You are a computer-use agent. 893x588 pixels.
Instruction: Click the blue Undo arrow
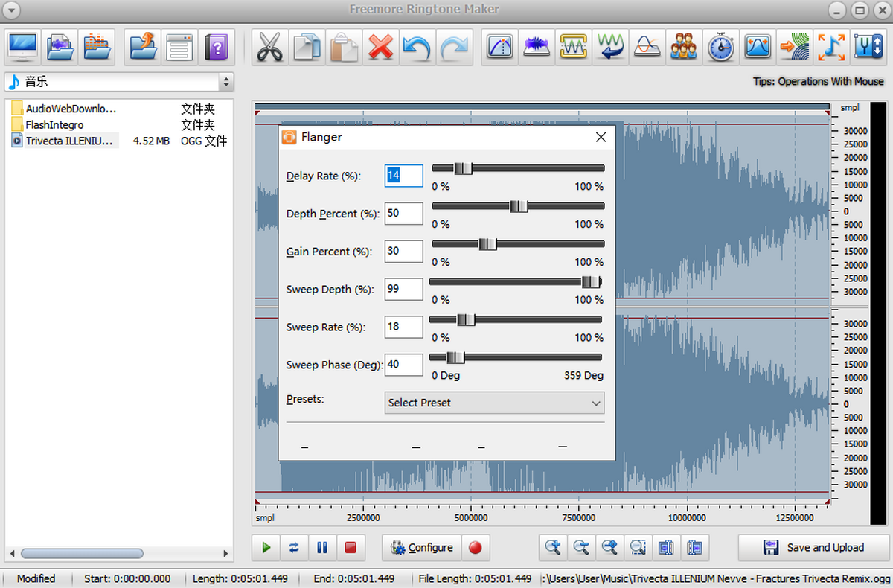pos(417,47)
